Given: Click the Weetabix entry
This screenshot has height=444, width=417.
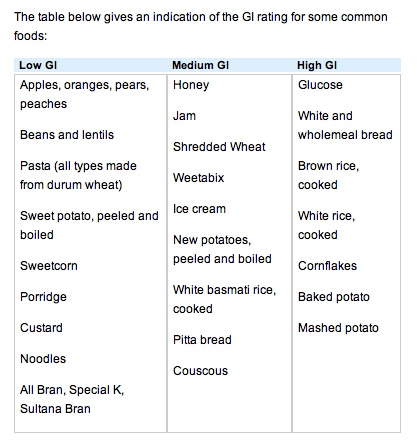Looking at the screenshot, I should (199, 178).
